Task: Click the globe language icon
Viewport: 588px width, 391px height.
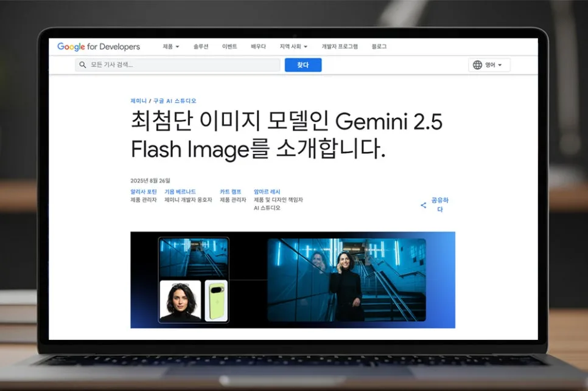Action: coord(477,65)
